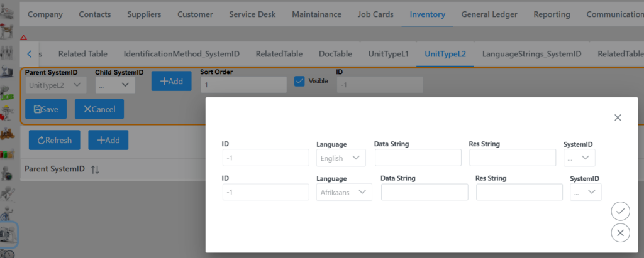
Task: Close the language strings dialog
Action: point(617,117)
